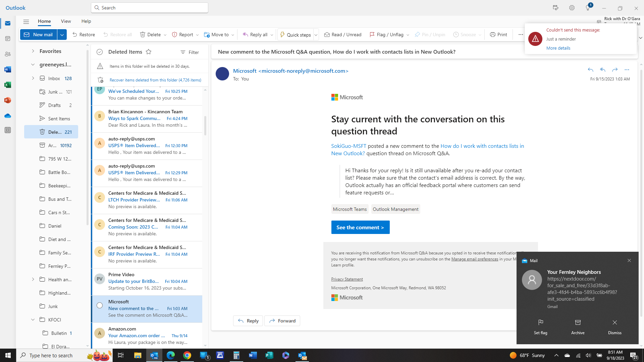This screenshot has height=362, width=644.
Task: Open Quick steps dropdown arrow
Action: tap(316, 35)
